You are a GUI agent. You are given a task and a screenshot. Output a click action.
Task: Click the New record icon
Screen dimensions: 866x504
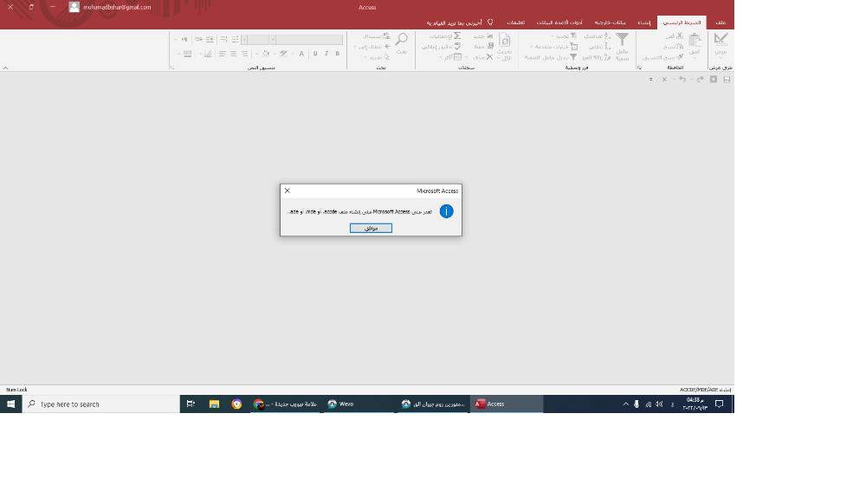[x=490, y=36]
